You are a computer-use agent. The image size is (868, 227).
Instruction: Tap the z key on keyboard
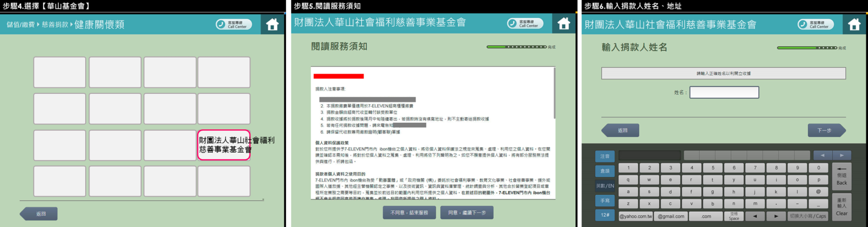(x=628, y=204)
